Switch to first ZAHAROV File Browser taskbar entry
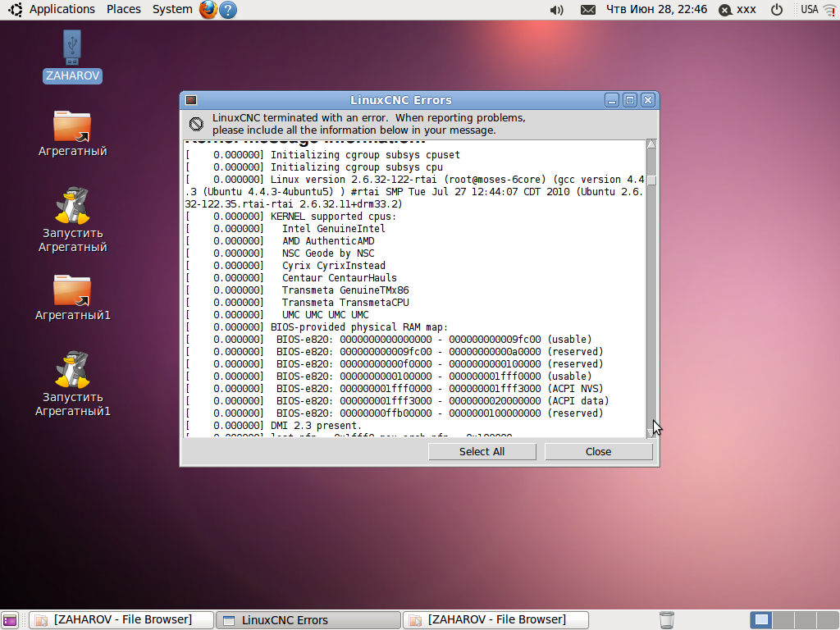 click(x=121, y=620)
